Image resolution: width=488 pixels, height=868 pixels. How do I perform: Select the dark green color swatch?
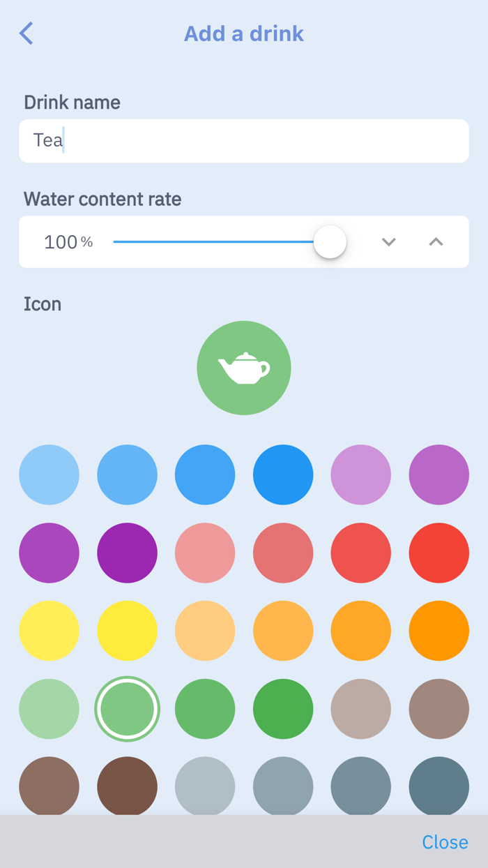coord(283,709)
